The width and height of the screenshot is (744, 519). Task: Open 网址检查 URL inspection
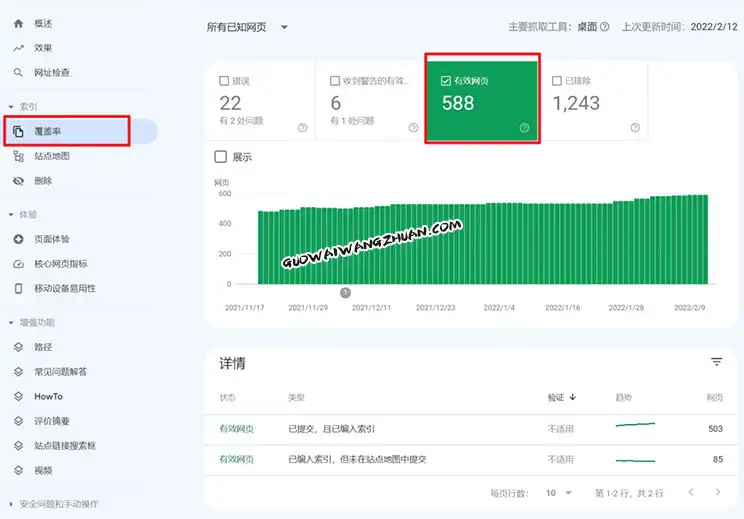(x=52, y=73)
